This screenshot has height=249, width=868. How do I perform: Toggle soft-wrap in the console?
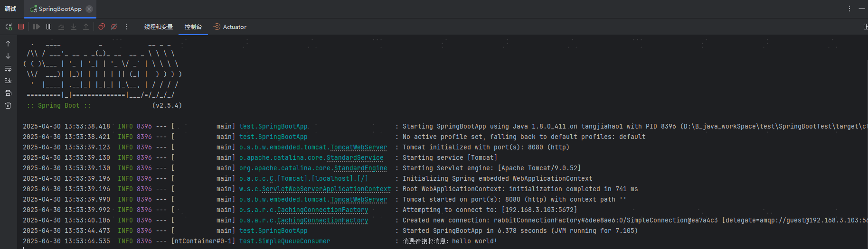(8, 68)
